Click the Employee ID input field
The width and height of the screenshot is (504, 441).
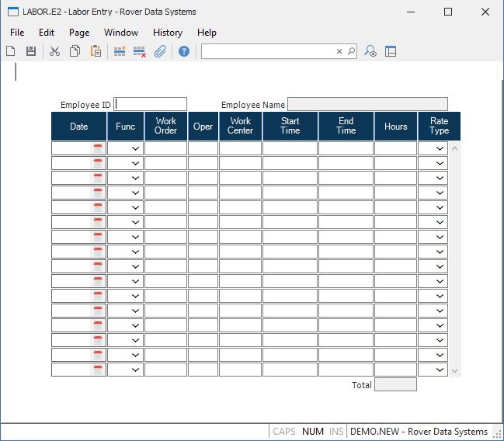(151, 104)
